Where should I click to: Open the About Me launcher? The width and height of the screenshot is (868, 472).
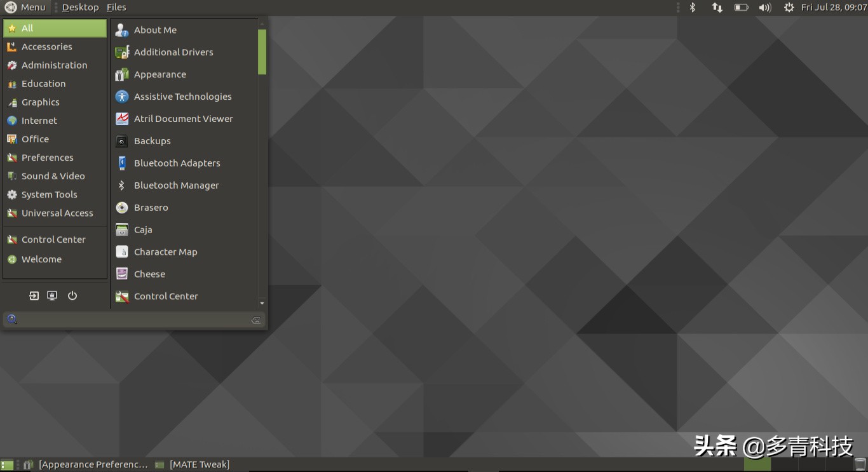pyautogui.click(x=184, y=30)
